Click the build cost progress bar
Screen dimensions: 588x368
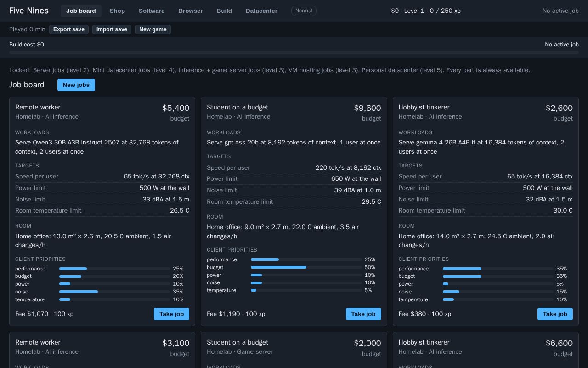pos(294,52)
